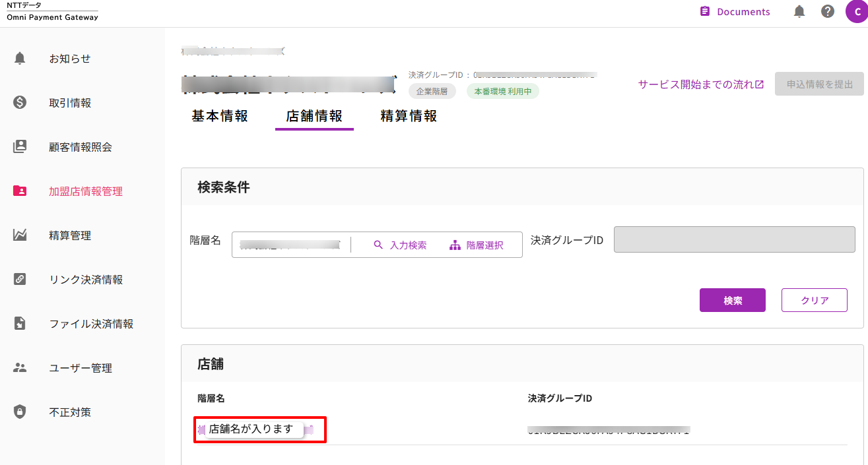
Task: Click the NTTデータ Omni Payment Gateway logo
Action: pyautogui.click(x=52, y=11)
